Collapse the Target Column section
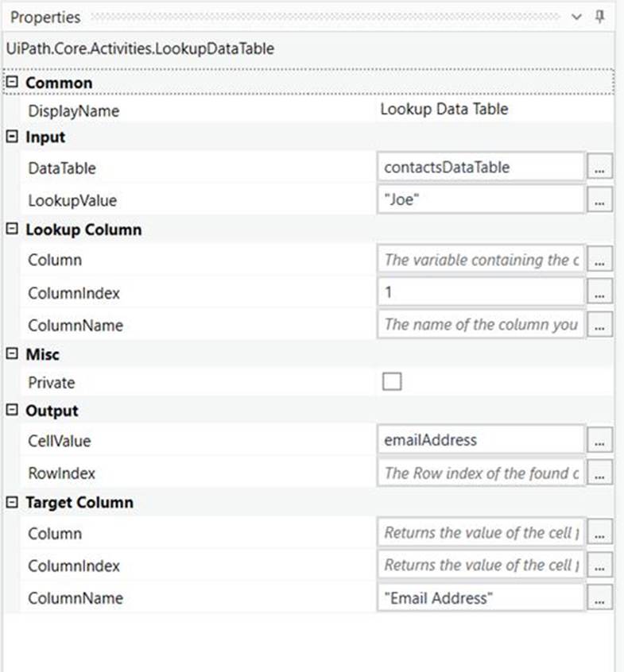Image resolution: width=624 pixels, height=672 pixels. tap(12, 503)
